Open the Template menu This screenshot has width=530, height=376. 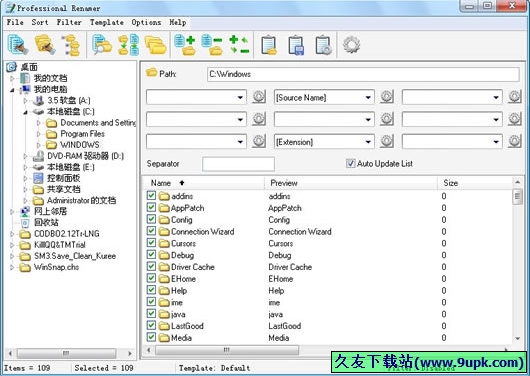[x=106, y=22]
